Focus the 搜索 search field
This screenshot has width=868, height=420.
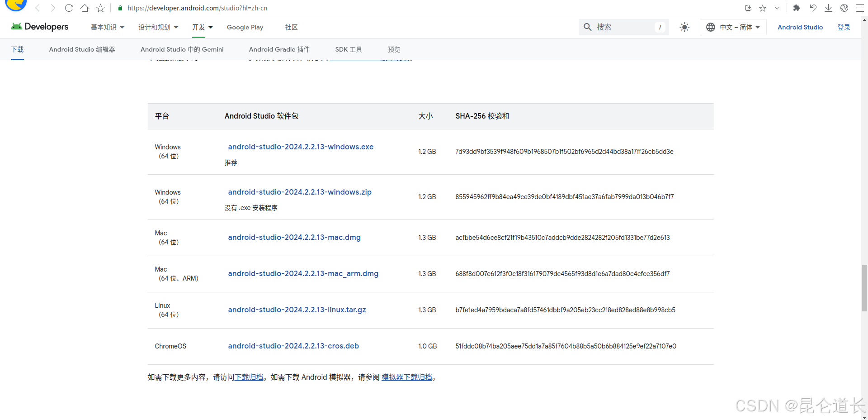click(x=623, y=27)
